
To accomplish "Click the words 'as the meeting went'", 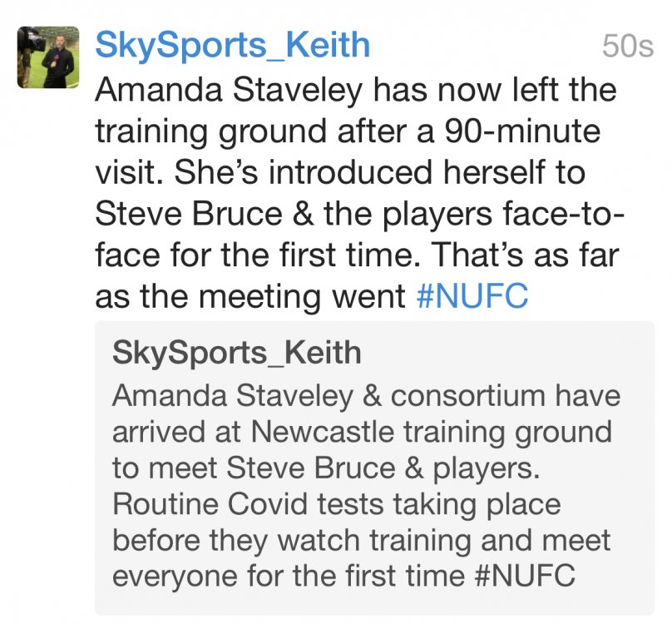I will tap(250, 296).
